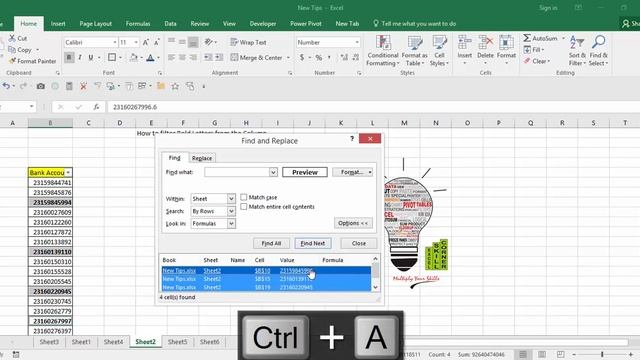
Task: Click Insert cells icon
Action: [464, 42]
